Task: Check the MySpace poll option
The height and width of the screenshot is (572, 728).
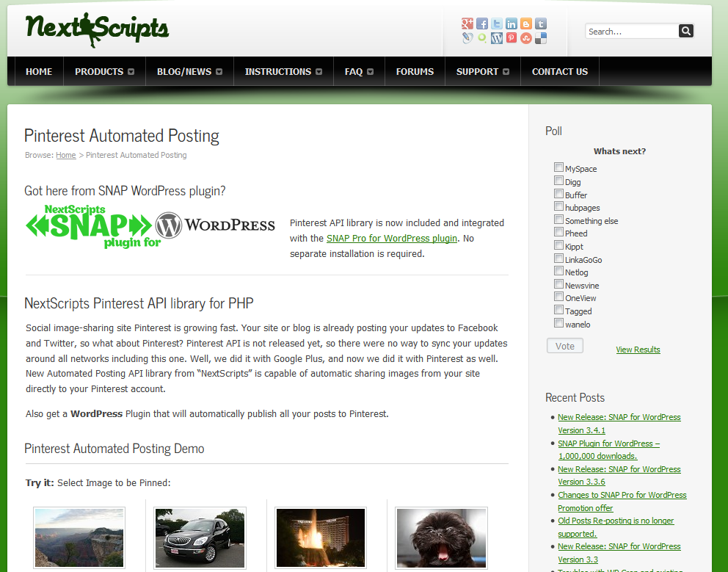Action: coord(558,167)
